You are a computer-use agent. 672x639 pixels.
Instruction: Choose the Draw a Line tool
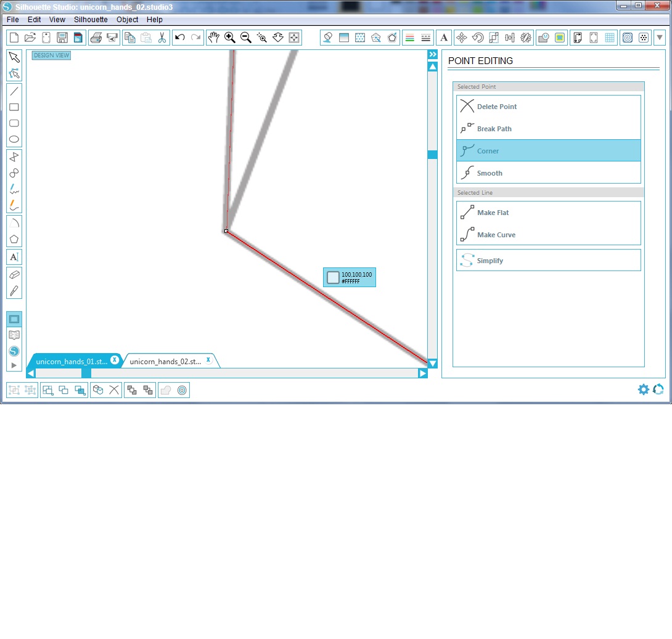[x=14, y=91]
